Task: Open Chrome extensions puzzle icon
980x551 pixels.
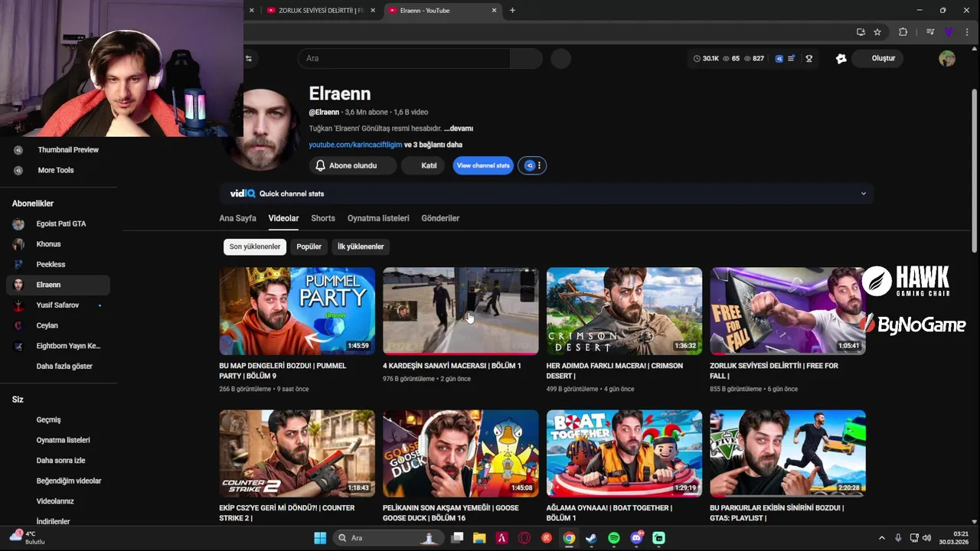Action: (x=903, y=32)
